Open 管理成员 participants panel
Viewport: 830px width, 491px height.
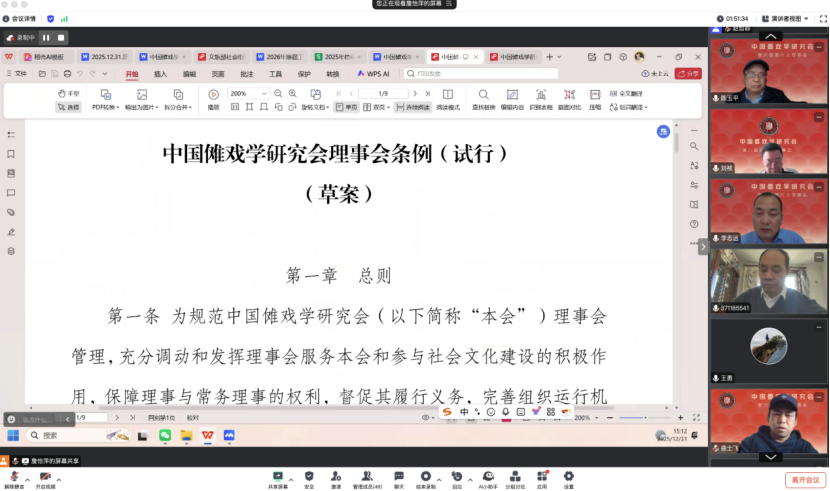[368, 475]
